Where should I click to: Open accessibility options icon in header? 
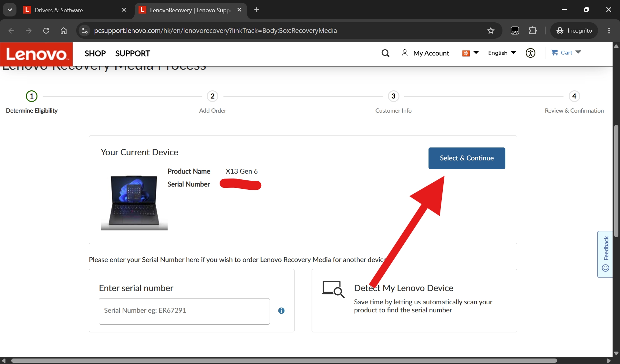531,53
